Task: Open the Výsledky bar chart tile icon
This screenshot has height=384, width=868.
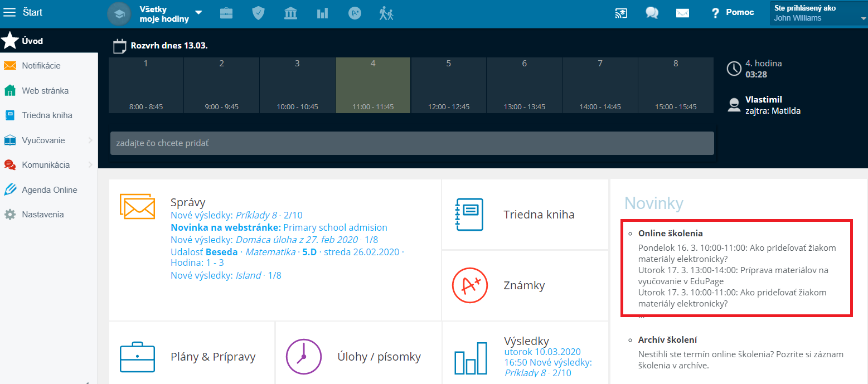Action: pos(470,359)
